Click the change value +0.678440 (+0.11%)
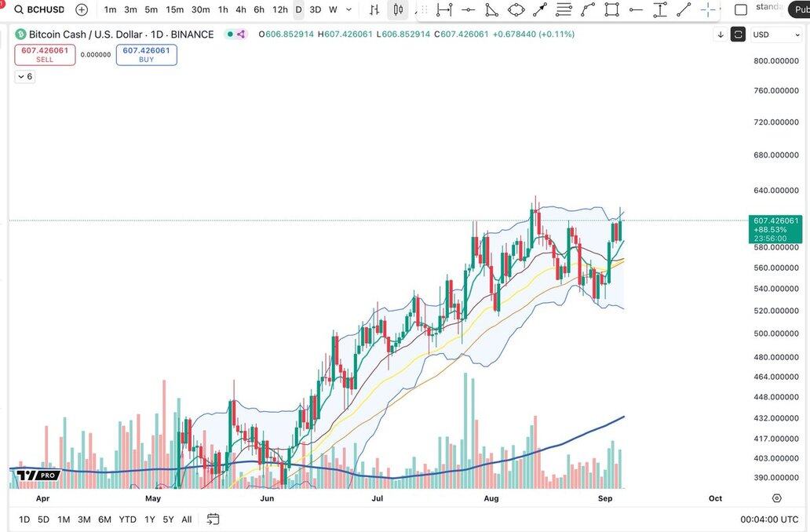810x532 pixels. [x=534, y=35]
